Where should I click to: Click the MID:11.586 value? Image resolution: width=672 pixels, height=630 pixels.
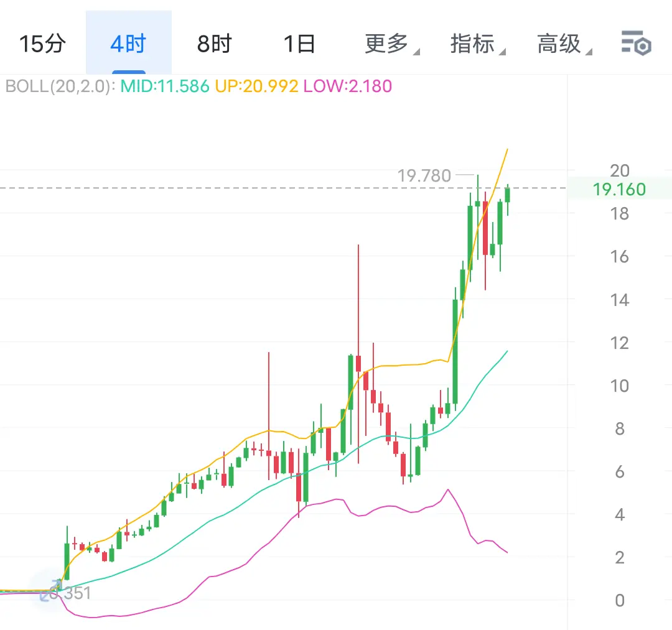(164, 86)
